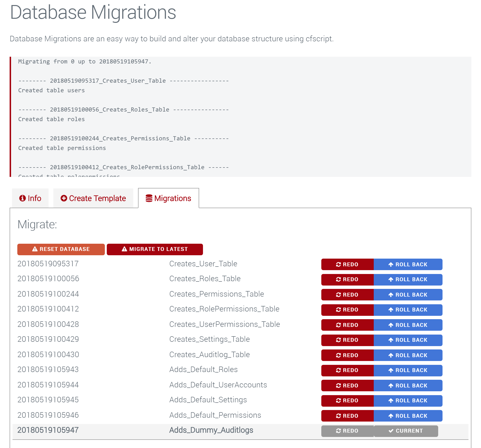Click the plus icon on Create Template tab
The image size is (481, 448).
[63, 198]
